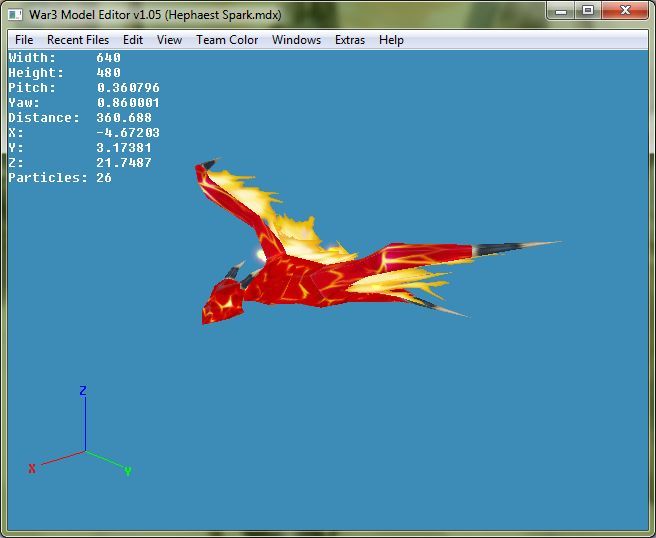Click the War3 Model Editor title bar icon
This screenshot has width=656, height=538.
pos(15,15)
